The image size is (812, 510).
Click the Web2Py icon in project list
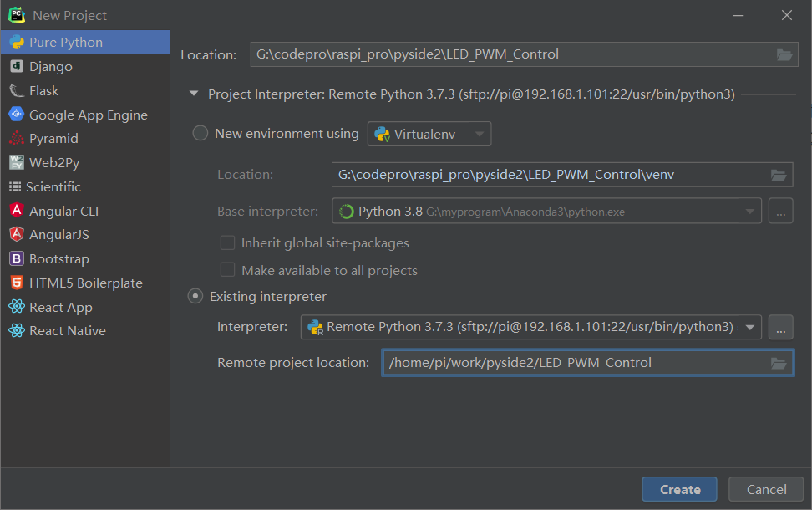coord(17,162)
